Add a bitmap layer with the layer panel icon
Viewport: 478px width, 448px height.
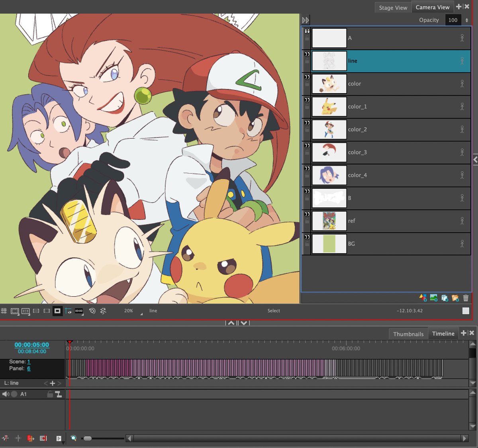434,298
